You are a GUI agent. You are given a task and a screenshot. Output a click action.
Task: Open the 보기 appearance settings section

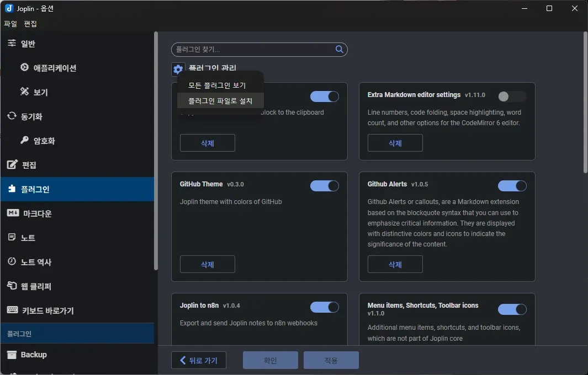(77, 92)
